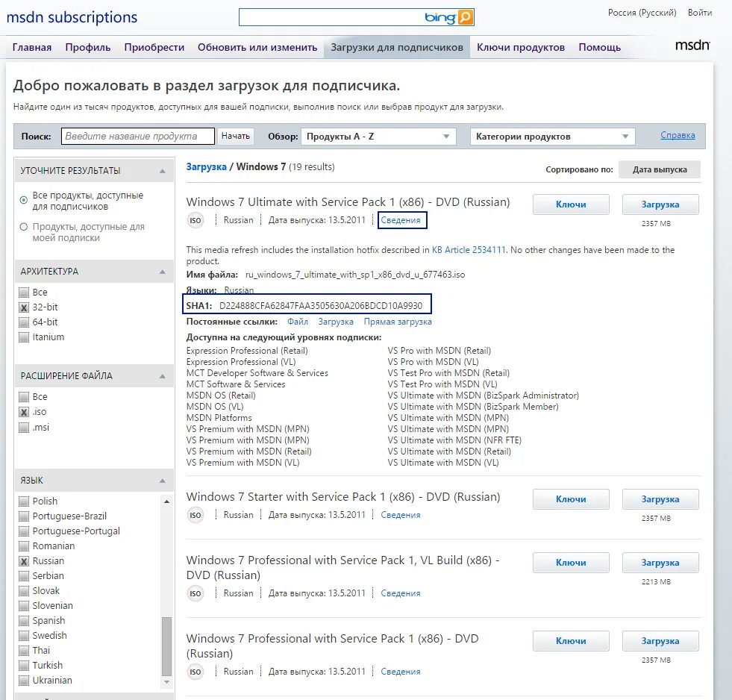
Task: Click Загрузка button for Windows 7 Starter
Action: (x=660, y=499)
